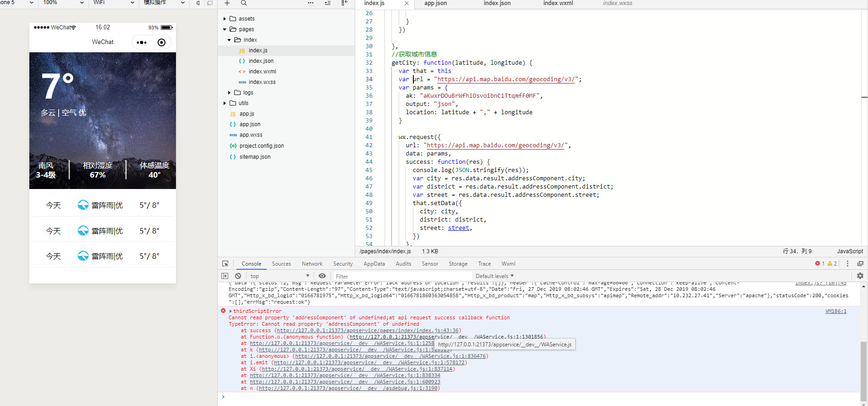
Task: Mute the simulator sound
Action: [198, 3]
